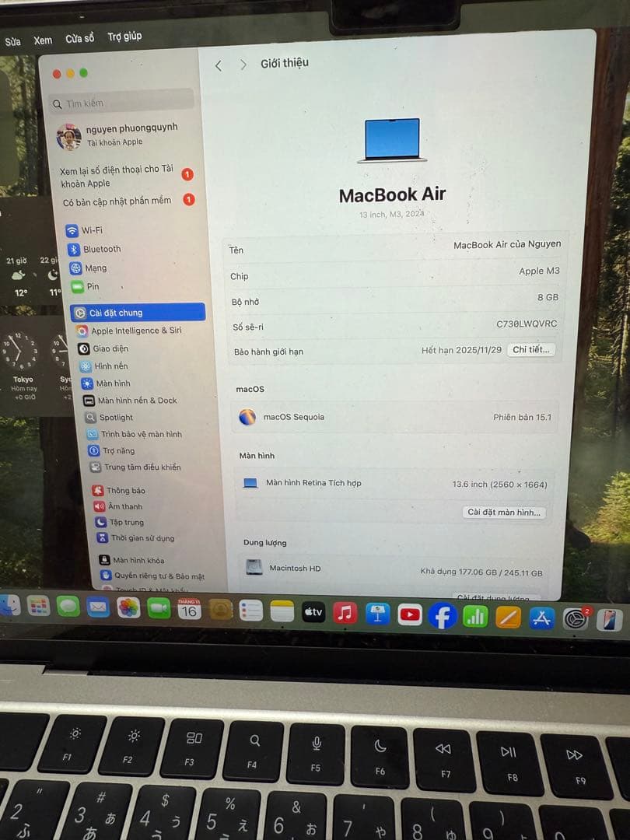630x840 pixels.
Task: Click the Chi tiết warranty button
Action: click(531, 350)
